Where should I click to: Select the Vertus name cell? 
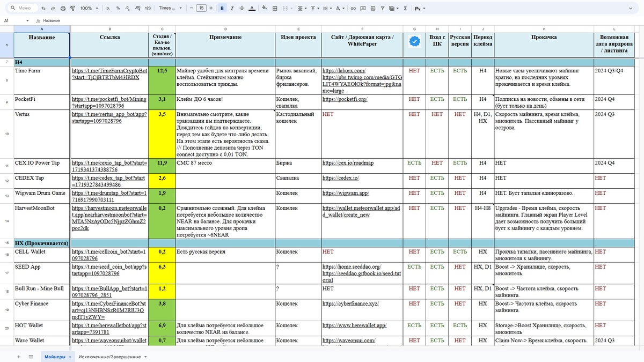click(42, 134)
